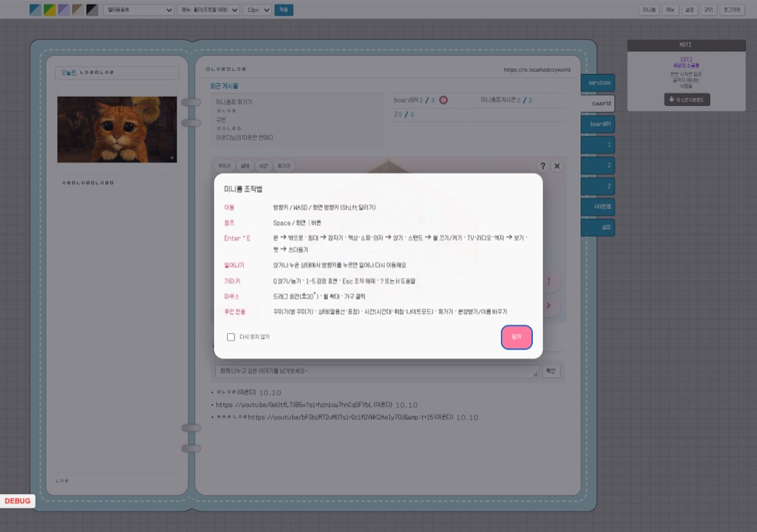Open the 사이트맵 side tab
Image resolution: width=757 pixels, height=532 pixels.
pyautogui.click(x=598, y=207)
